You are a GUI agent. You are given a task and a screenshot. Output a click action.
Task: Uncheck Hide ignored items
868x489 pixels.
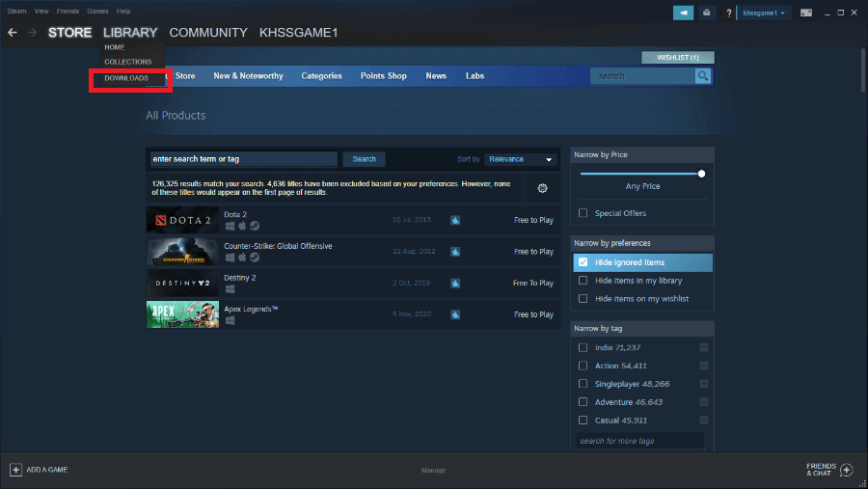pos(583,262)
